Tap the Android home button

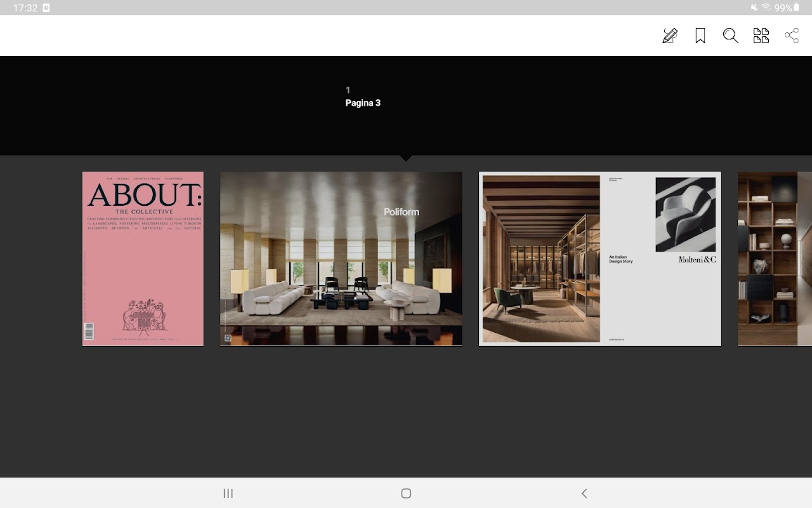coord(406,493)
